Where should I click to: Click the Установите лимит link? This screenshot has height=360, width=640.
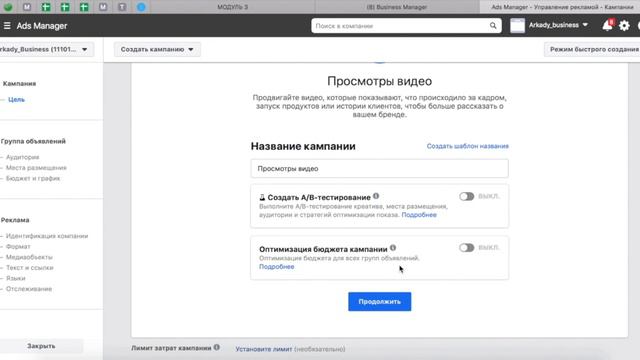click(264, 349)
